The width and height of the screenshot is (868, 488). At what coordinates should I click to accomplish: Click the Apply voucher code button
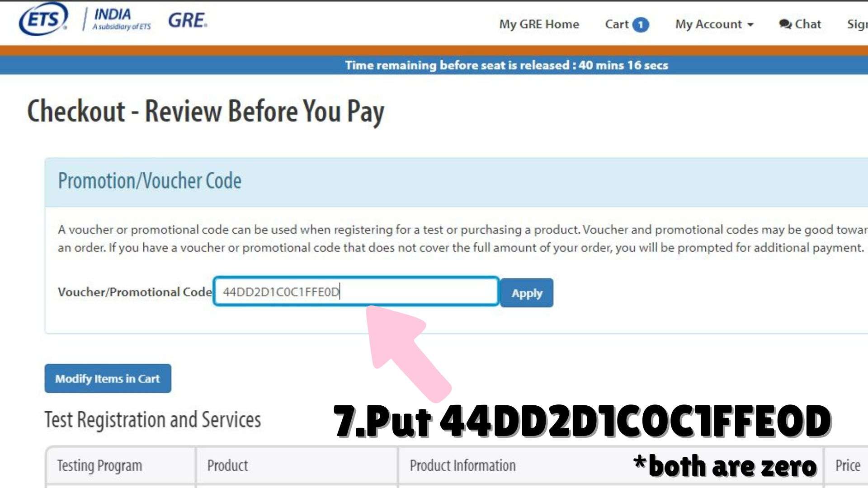tap(526, 292)
